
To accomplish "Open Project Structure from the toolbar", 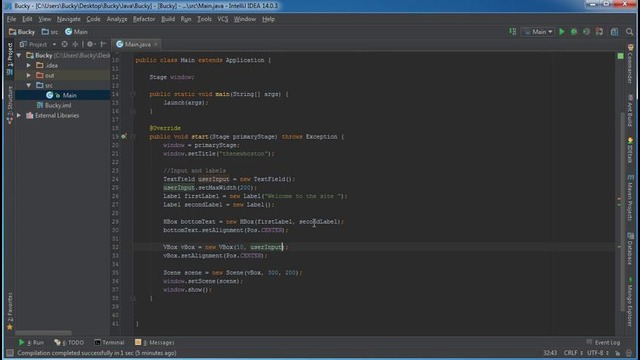I will coord(614,32).
